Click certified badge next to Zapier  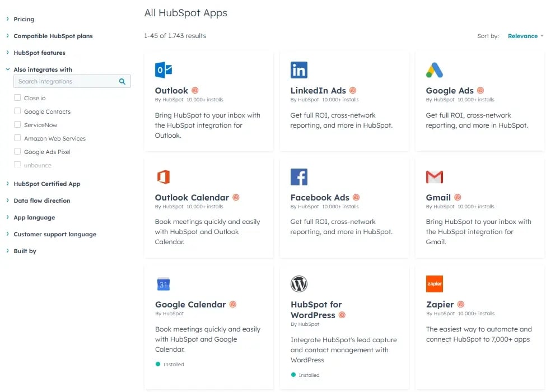(461, 304)
